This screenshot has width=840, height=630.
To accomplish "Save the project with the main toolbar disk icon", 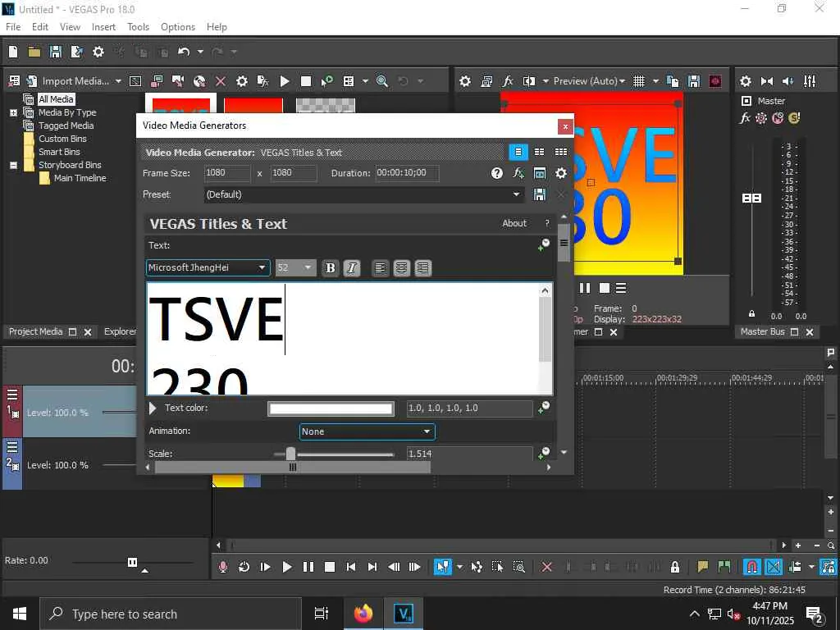I will tap(55, 52).
